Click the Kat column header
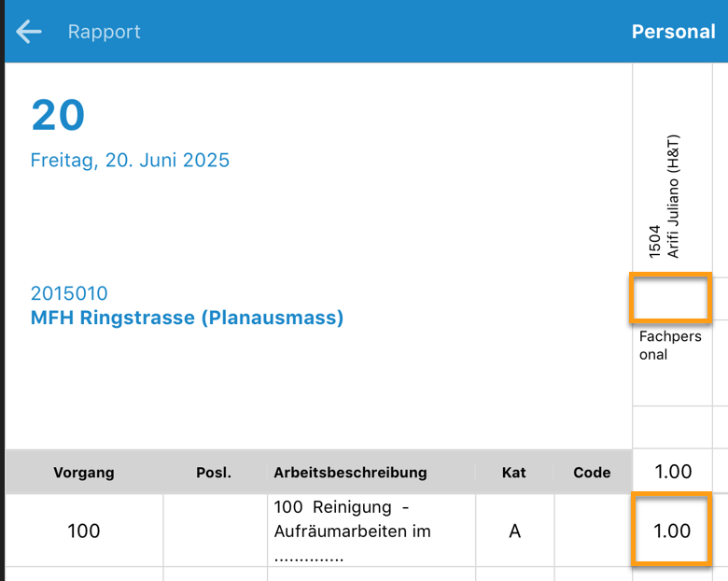This screenshot has width=728, height=581. pyautogui.click(x=514, y=473)
